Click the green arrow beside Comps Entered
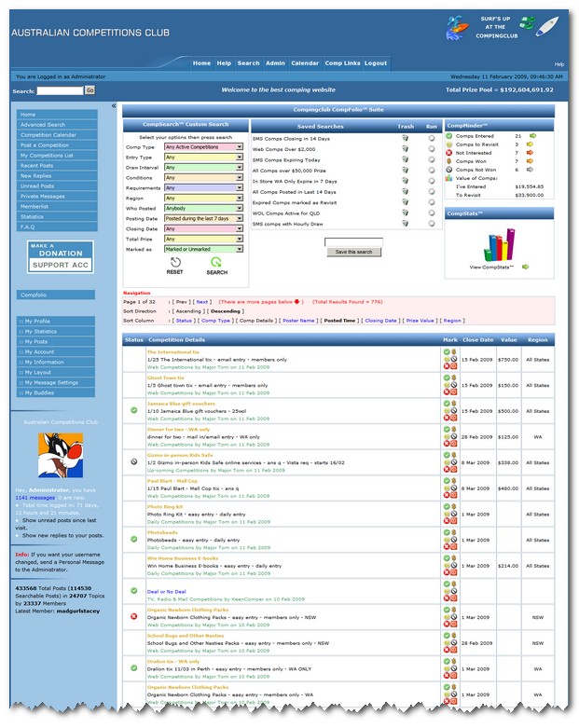Image resolution: width=579 pixels, height=728 pixels. [x=533, y=135]
